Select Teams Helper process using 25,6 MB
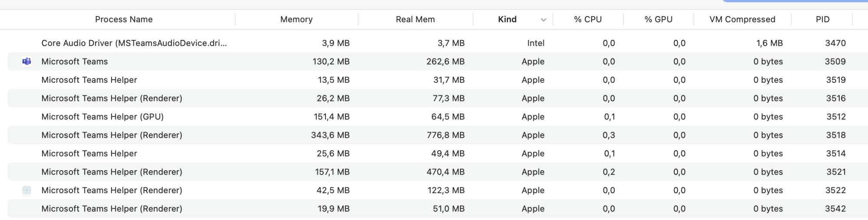 pos(89,154)
